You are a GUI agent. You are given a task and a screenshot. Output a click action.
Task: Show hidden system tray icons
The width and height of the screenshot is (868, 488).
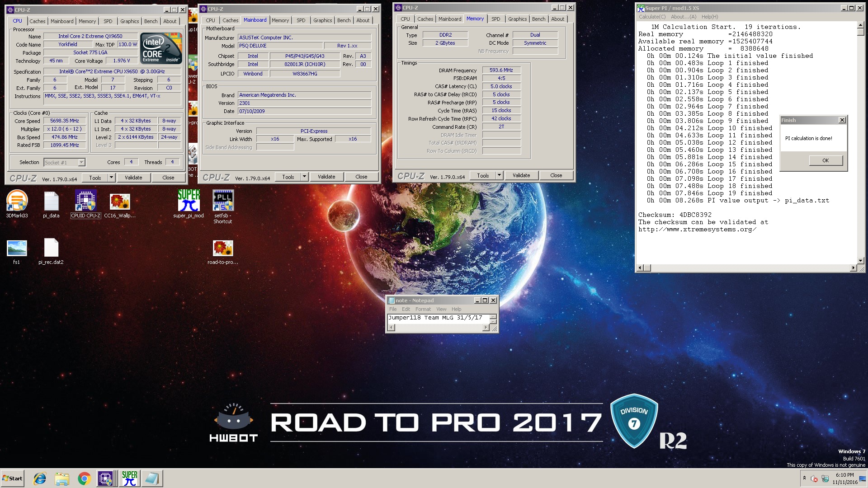pyautogui.click(x=804, y=478)
